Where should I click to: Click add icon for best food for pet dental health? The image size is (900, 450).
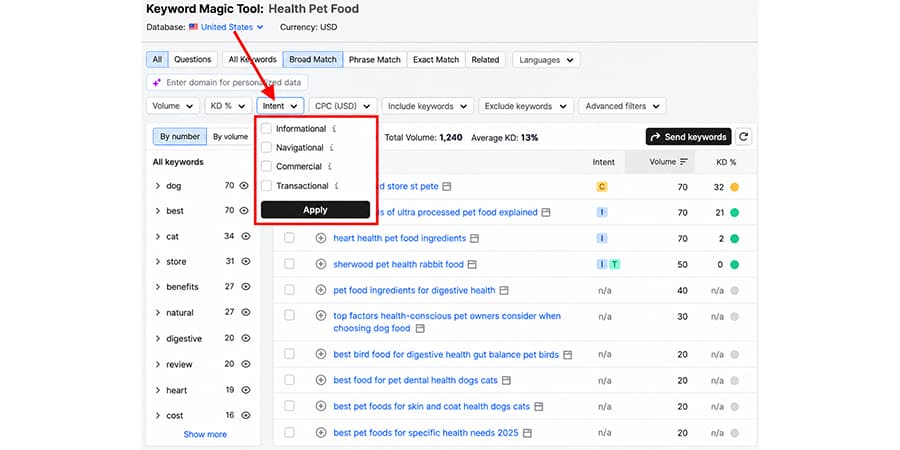(x=321, y=380)
